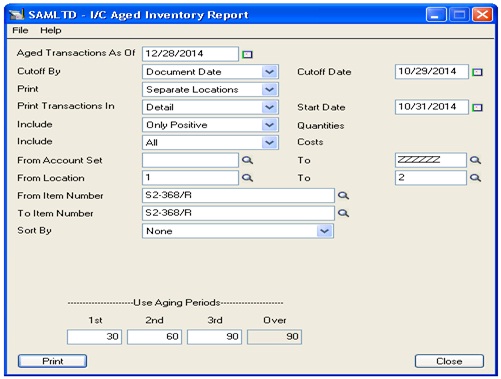Image resolution: width=501 pixels, height=379 pixels.
Task: Open the Cutoff Date calendar picker
Action: [x=477, y=72]
